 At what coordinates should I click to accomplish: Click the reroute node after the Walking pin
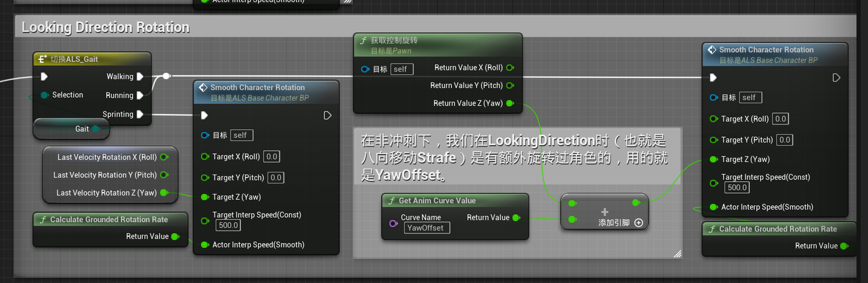(x=167, y=76)
